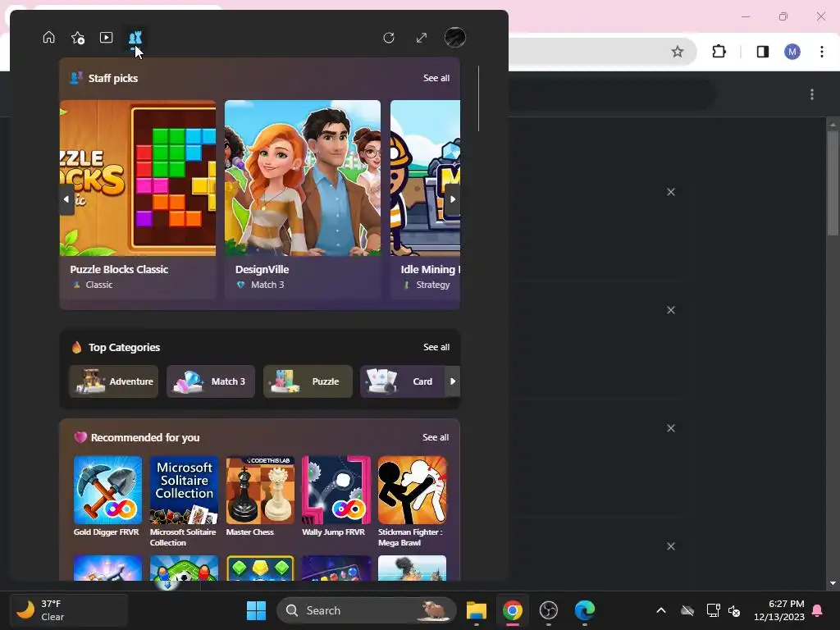Viewport: 840px width, 630px height.
Task: Open the profile avatar in games panel
Action: tap(454, 38)
